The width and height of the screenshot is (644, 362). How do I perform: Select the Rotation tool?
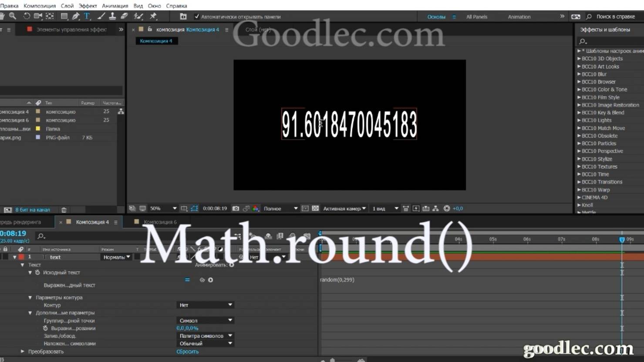click(x=27, y=16)
